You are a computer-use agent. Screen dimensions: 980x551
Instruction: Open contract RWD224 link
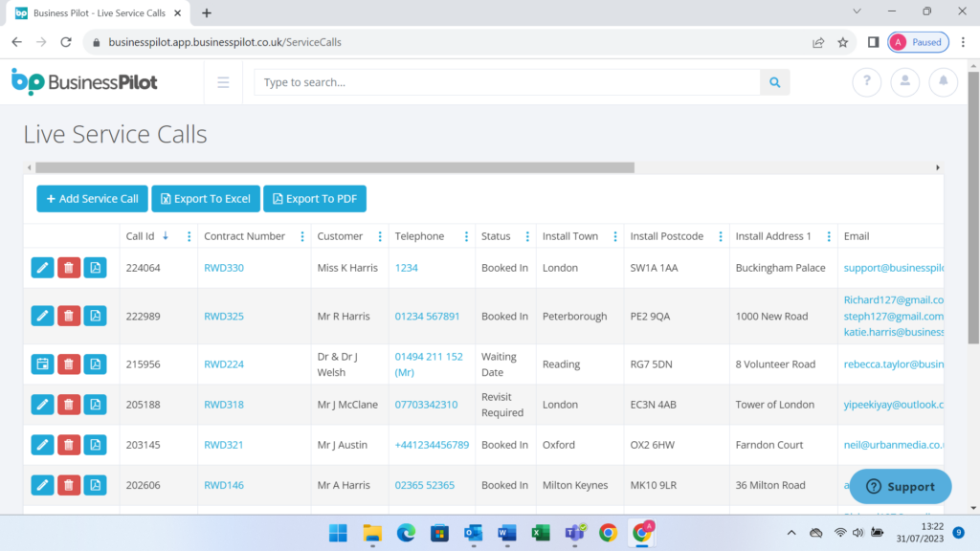tap(224, 364)
